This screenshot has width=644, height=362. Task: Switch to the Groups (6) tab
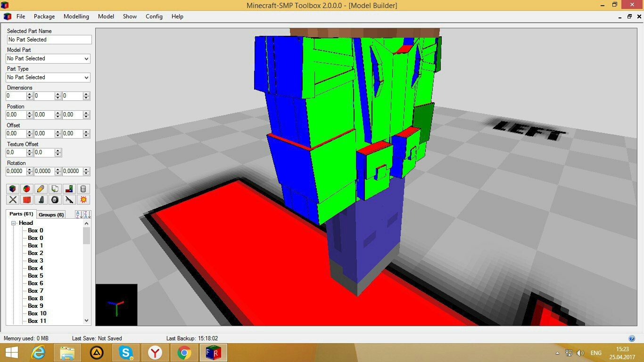pos(51,214)
